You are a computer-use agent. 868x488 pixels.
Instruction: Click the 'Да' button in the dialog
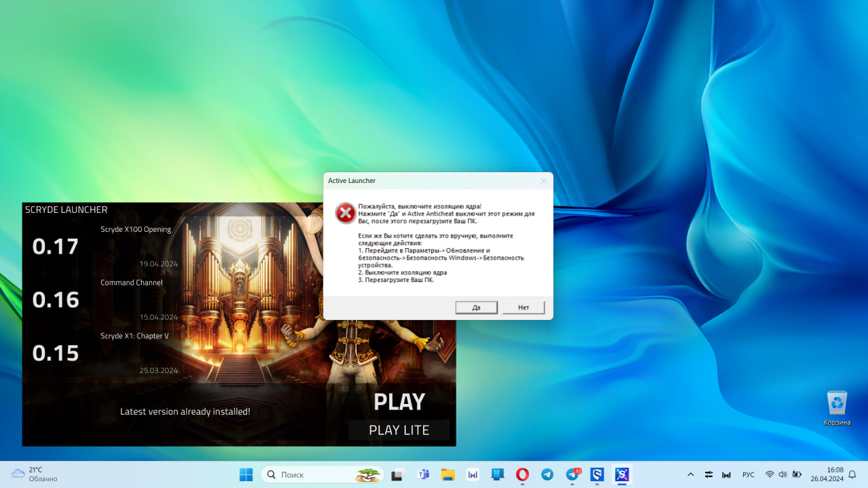tap(477, 308)
